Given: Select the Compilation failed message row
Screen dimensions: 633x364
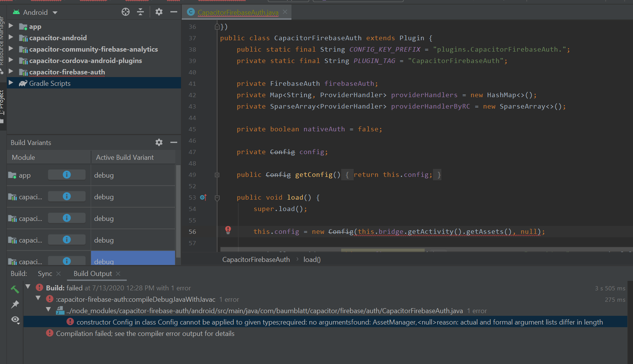Looking at the screenshot, I should click(145, 334).
